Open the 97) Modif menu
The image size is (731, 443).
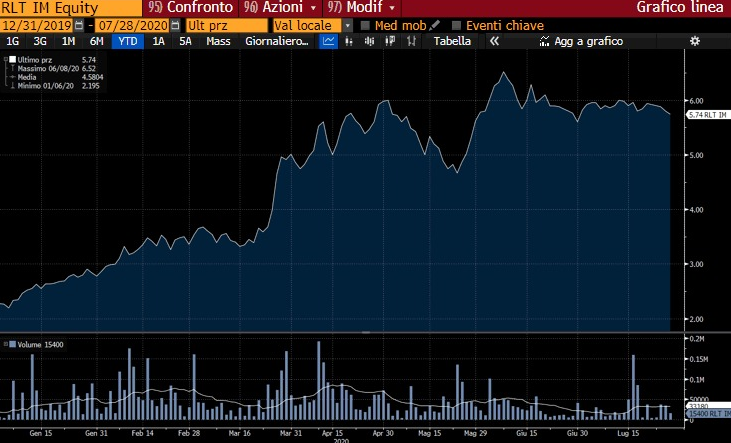point(362,7)
